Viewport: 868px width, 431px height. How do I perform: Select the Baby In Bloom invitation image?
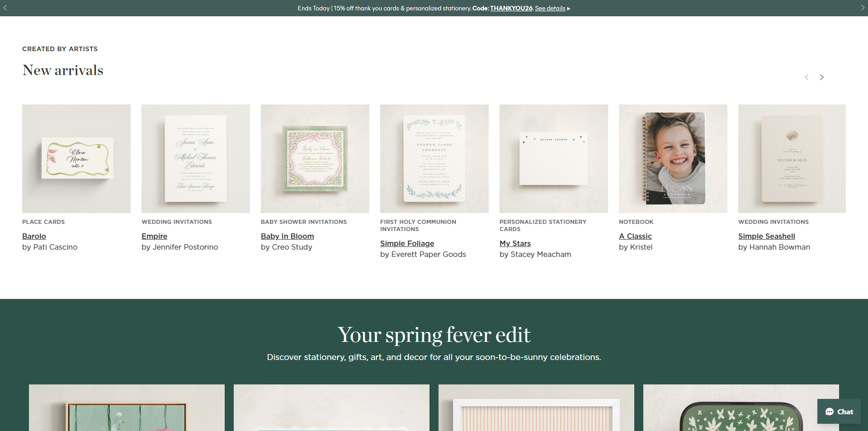point(315,159)
